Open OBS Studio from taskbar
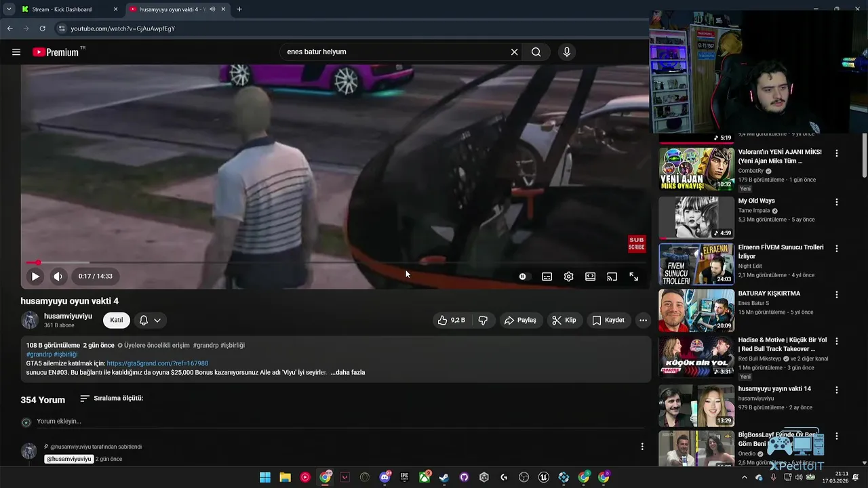Image resolution: width=868 pixels, height=488 pixels. (524, 477)
